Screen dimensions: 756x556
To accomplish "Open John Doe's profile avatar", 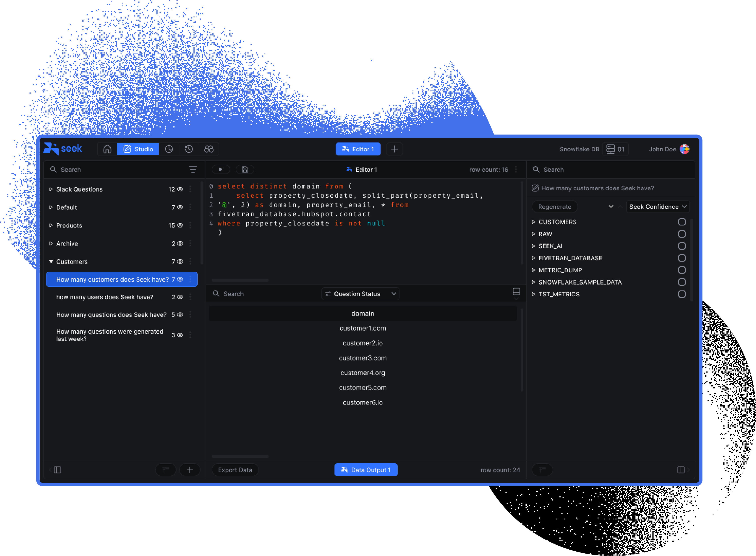I will click(685, 149).
